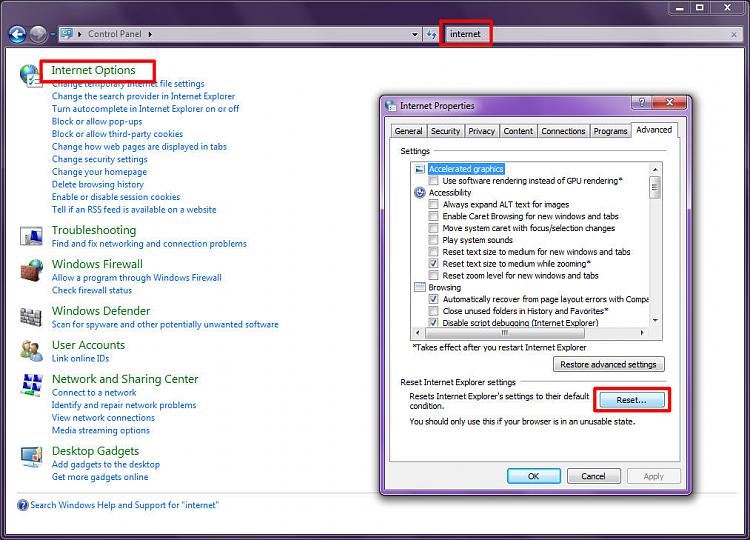
Task: Click the settings list scroll up arrow
Action: click(x=655, y=169)
